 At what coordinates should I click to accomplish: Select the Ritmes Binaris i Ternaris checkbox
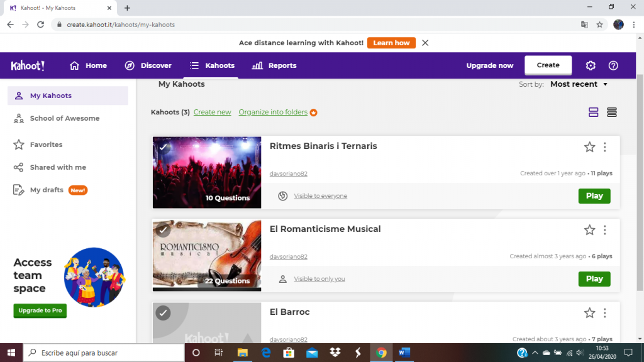(164, 147)
